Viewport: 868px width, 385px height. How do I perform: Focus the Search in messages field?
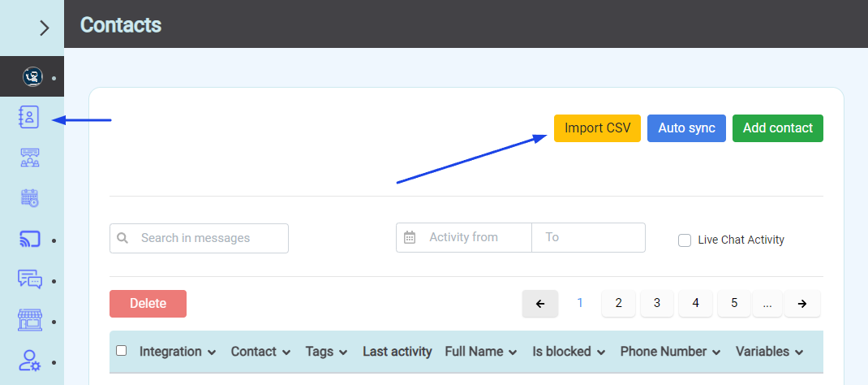click(x=200, y=238)
